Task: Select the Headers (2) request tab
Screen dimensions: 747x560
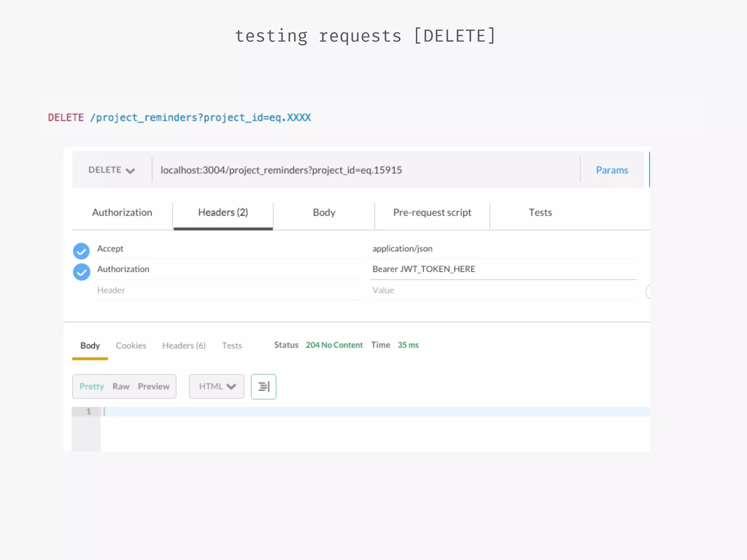Action: 223,213
